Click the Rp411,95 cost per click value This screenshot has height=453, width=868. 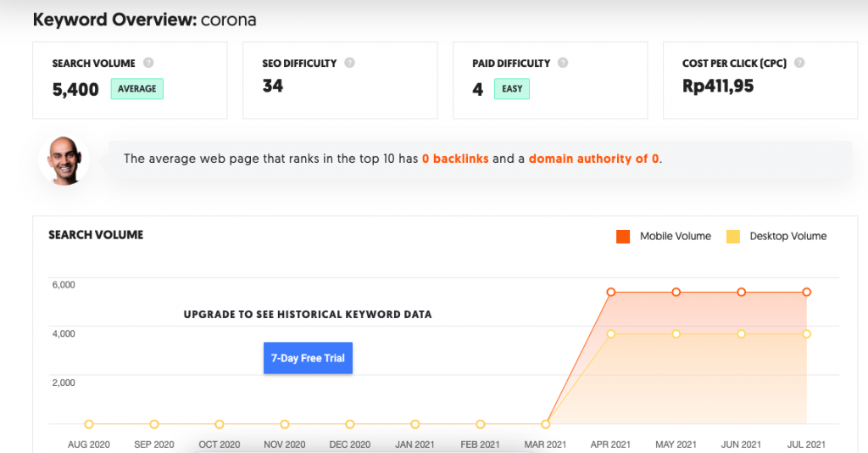click(x=717, y=86)
